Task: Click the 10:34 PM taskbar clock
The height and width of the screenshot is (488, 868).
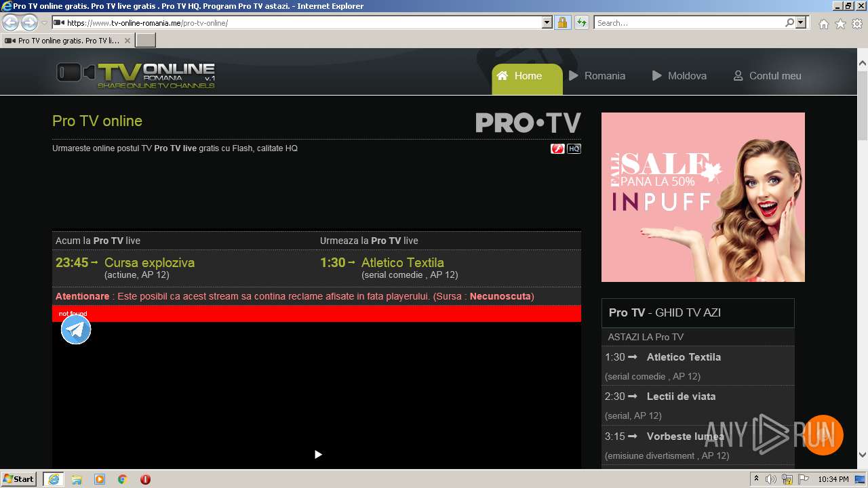Action: click(x=833, y=479)
